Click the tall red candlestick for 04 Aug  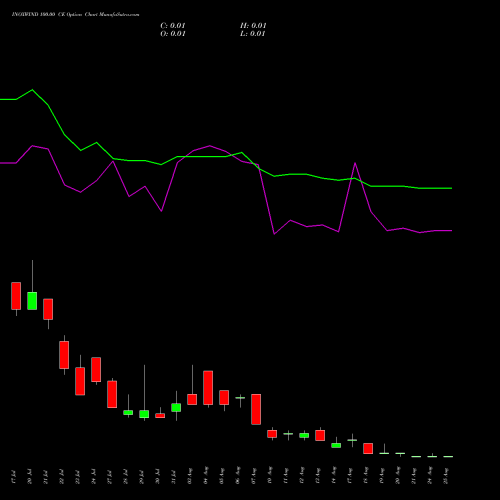pos(208,388)
